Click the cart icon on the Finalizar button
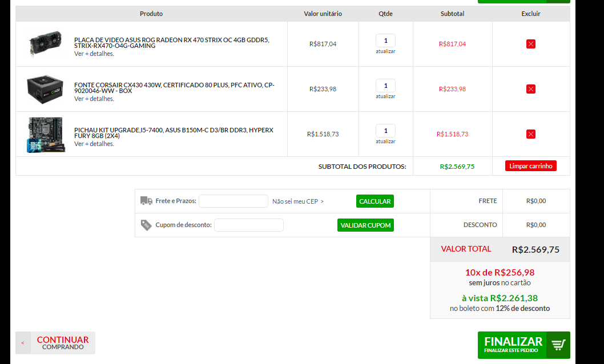Image resolution: width=604 pixels, height=364 pixels. (x=558, y=345)
